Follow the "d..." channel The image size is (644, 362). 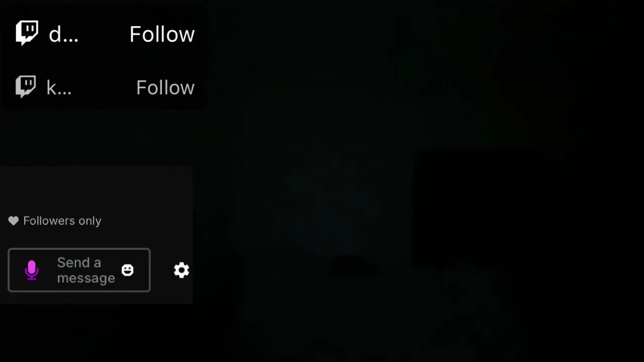click(x=162, y=34)
